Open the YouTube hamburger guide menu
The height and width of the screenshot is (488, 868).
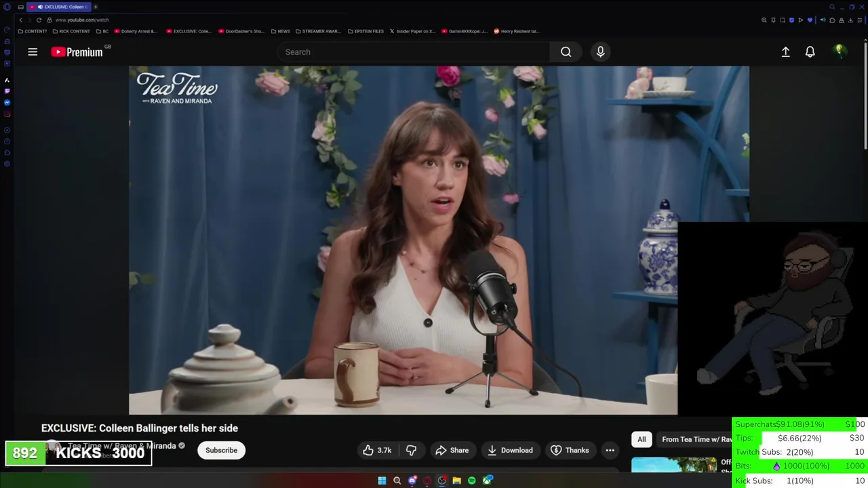pyautogui.click(x=33, y=52)
